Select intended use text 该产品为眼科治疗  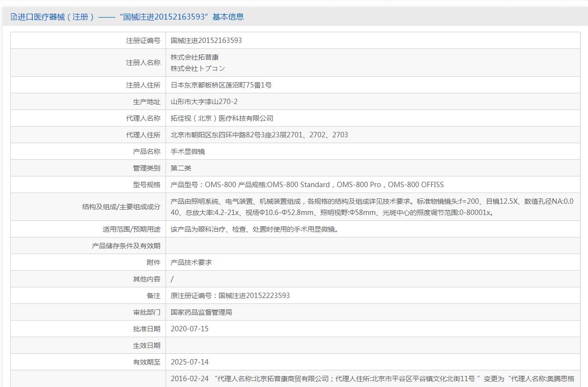(254, 229)
